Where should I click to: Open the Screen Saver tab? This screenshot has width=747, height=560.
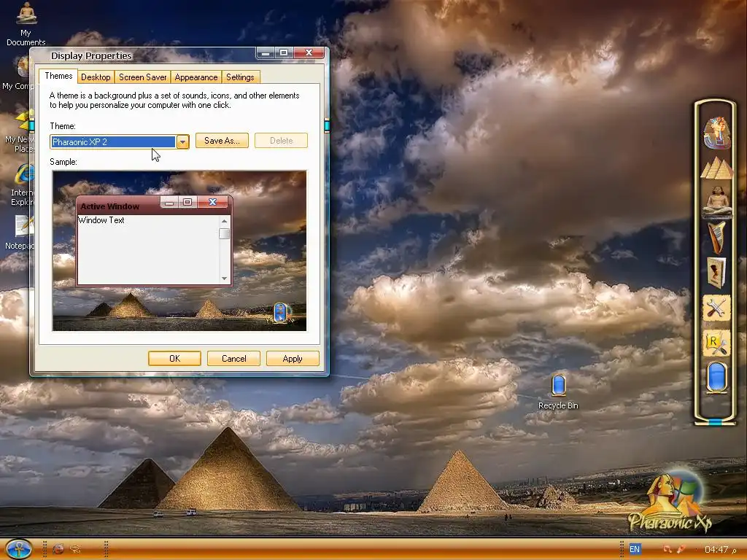point(142,77)
